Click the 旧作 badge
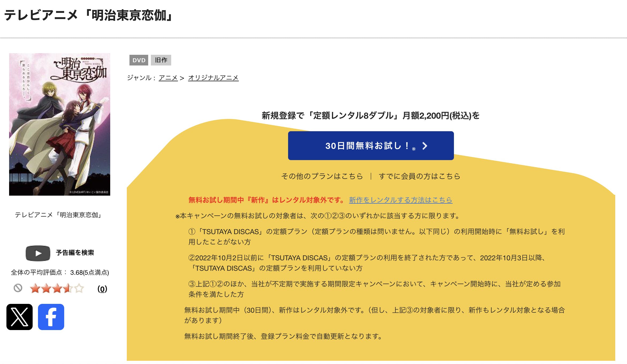Screen dimensions: 627x364 [x=161, y=60]
